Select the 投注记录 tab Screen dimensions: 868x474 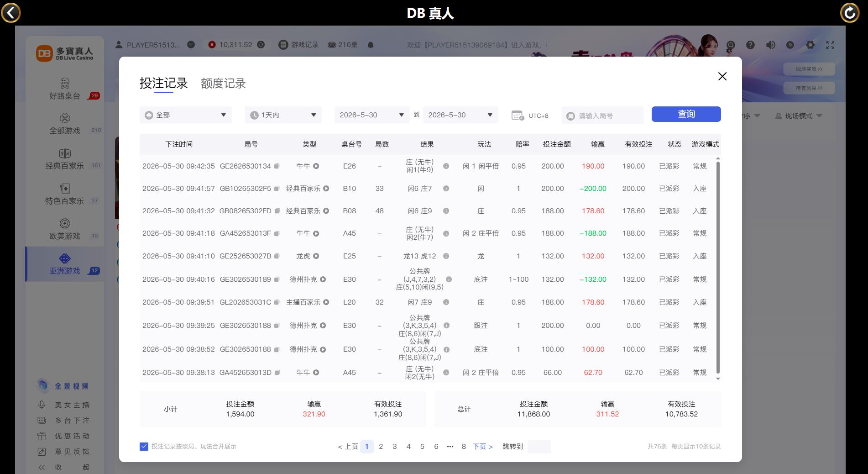[x=163, y=83]
